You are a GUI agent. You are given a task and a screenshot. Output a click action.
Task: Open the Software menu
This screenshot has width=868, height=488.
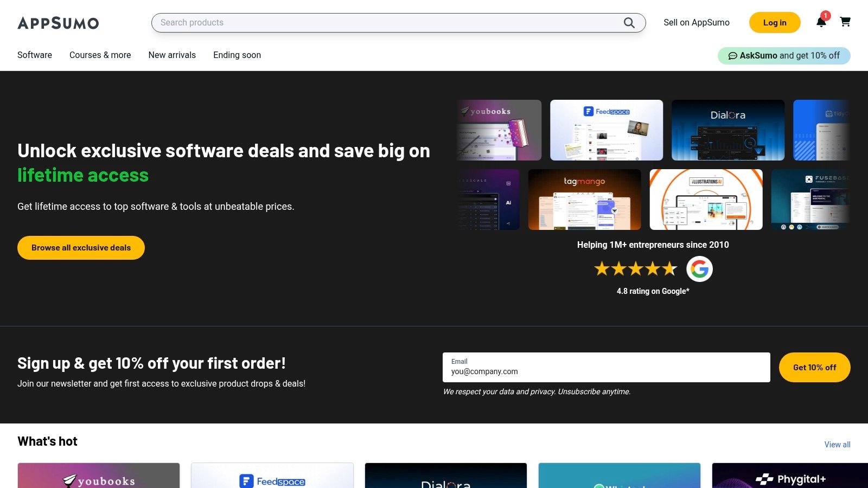pos(35,55)
